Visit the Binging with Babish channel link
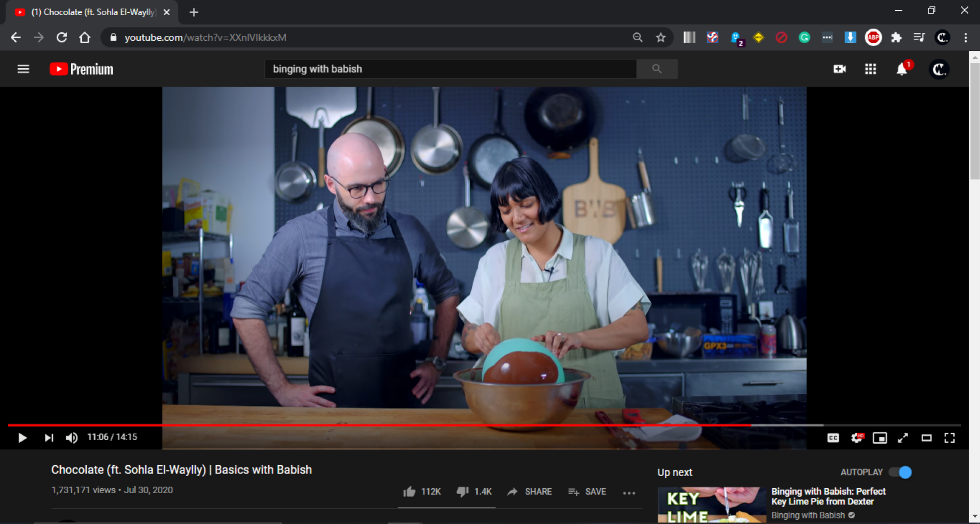980x524 pixels. [x=808, y=515]
